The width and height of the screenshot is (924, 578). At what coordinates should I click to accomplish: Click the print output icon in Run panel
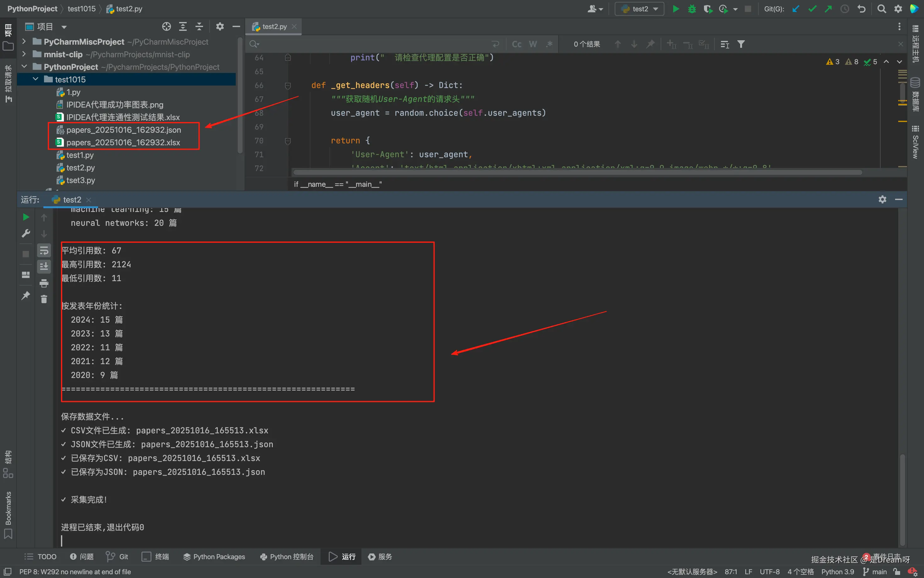pyautogui.click(x=44, y=283)
